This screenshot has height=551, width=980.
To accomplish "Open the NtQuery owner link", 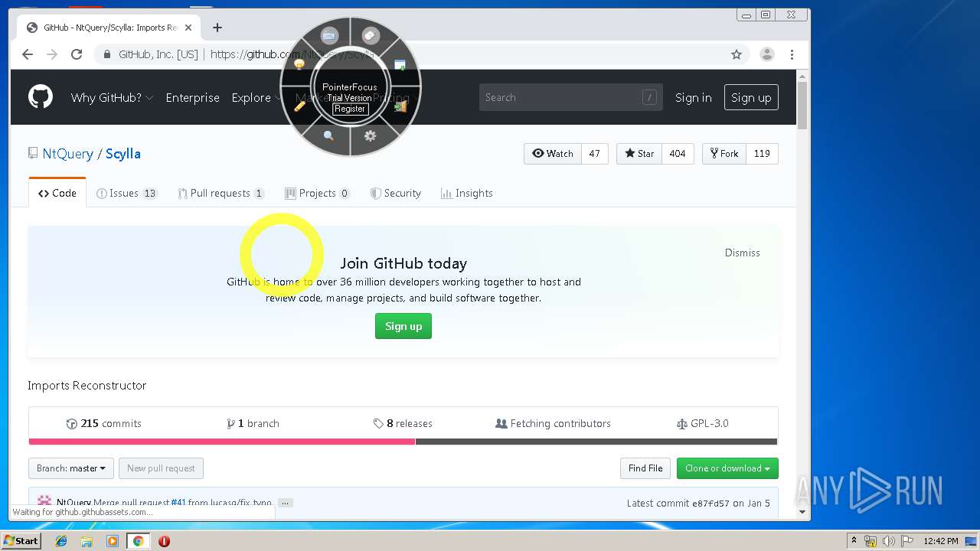I will (x=67, y=154).
